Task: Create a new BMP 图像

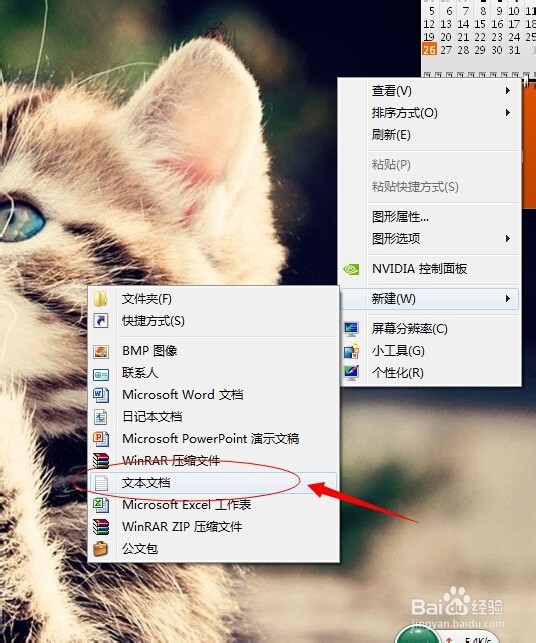Action: click(x=213, y=351)
